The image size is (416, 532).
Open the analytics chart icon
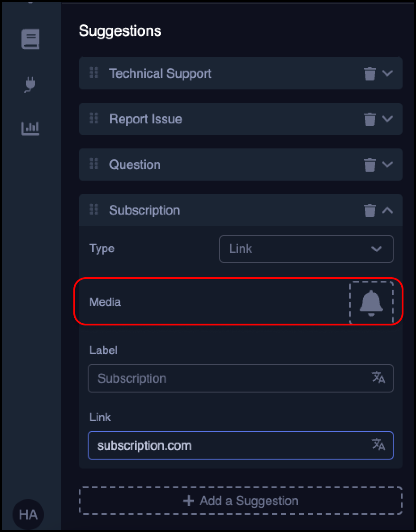coord(30,128)
